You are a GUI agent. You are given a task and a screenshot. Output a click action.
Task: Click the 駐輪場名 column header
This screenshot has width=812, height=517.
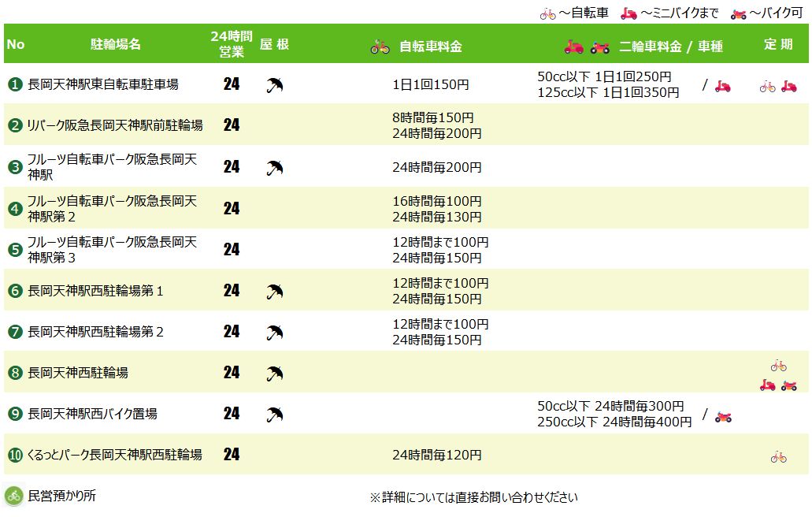(116, 44)
